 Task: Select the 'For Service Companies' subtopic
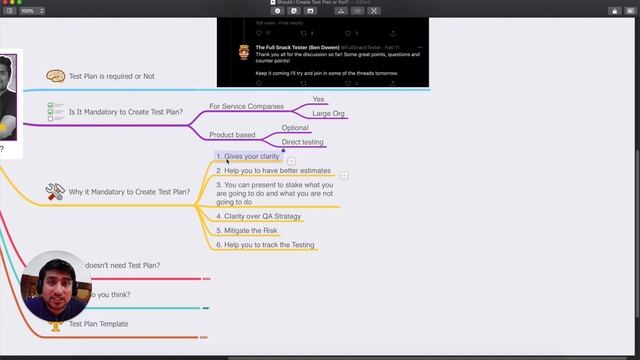pyautogui.click(x=247, y=106)
